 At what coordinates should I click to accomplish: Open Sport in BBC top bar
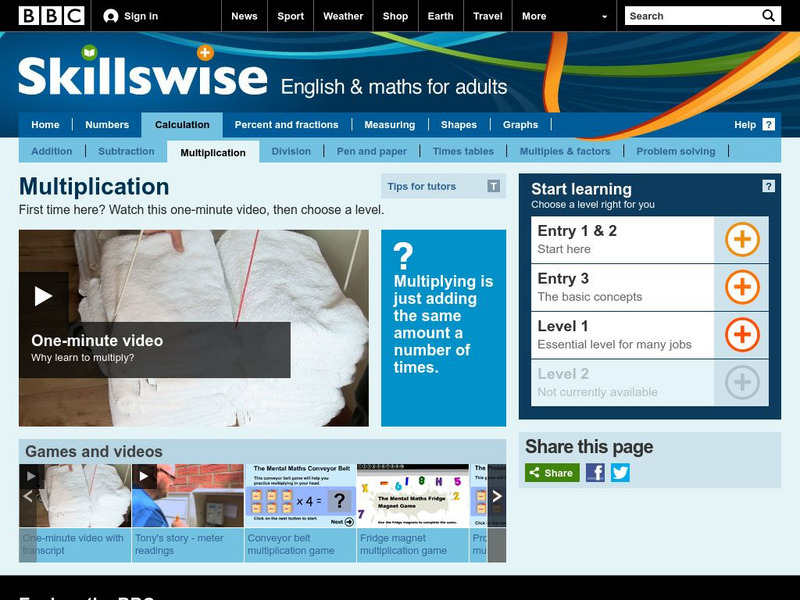(290, 16)
